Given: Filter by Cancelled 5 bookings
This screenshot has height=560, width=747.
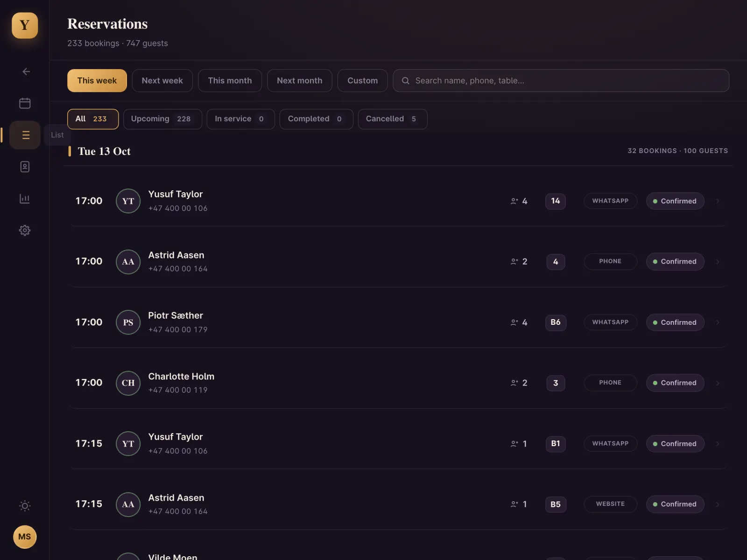Looking at the screenshot, I should click(392, 119).
